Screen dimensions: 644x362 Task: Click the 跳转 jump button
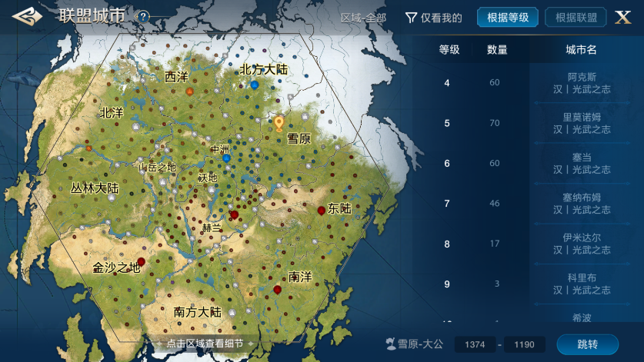pos(587,344)
